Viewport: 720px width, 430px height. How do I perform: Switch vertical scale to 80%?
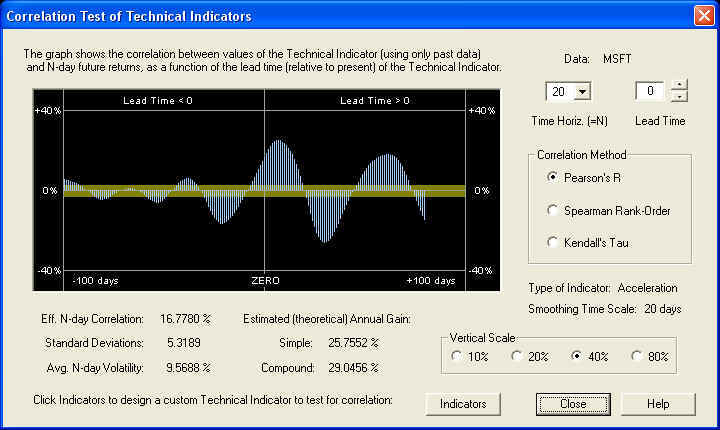click(x=650, y=356)
